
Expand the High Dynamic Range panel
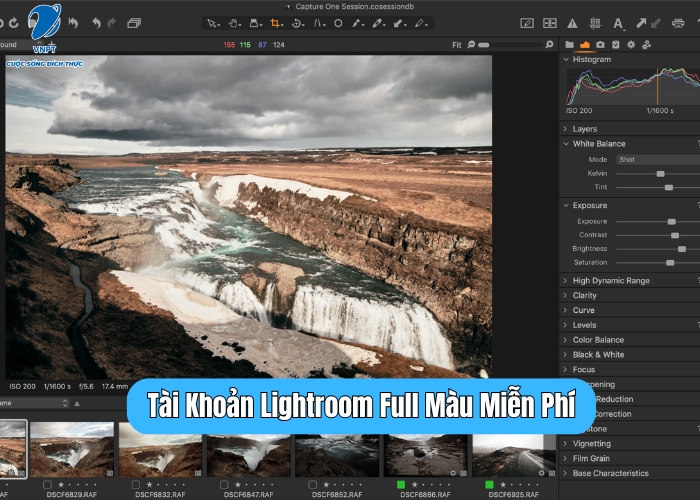[x=566, y=280]
